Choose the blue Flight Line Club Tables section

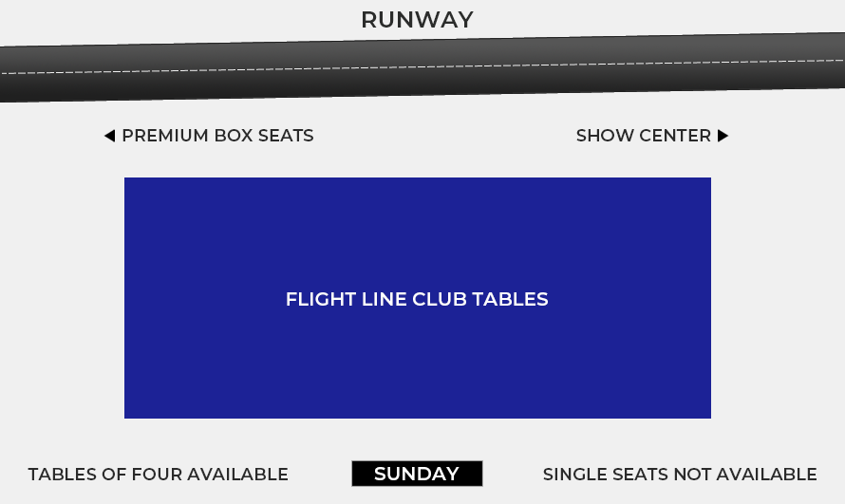(418, 361)
